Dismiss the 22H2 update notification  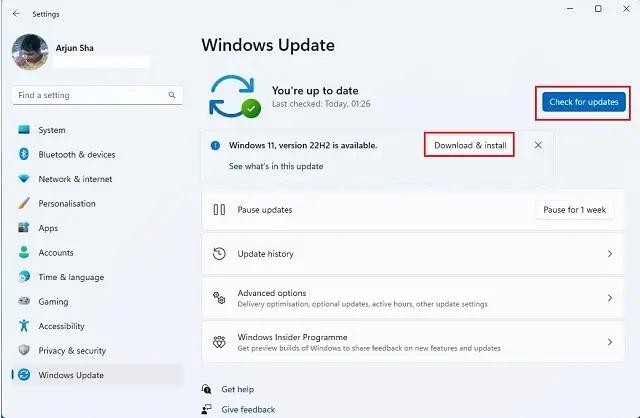[538, 145]
